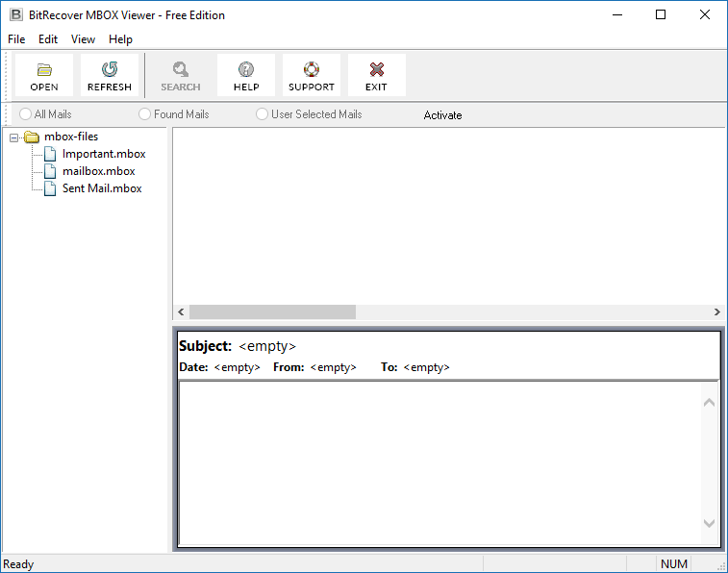Click the mbox-files folder icon
728x573 pixels.
(32, 137)
